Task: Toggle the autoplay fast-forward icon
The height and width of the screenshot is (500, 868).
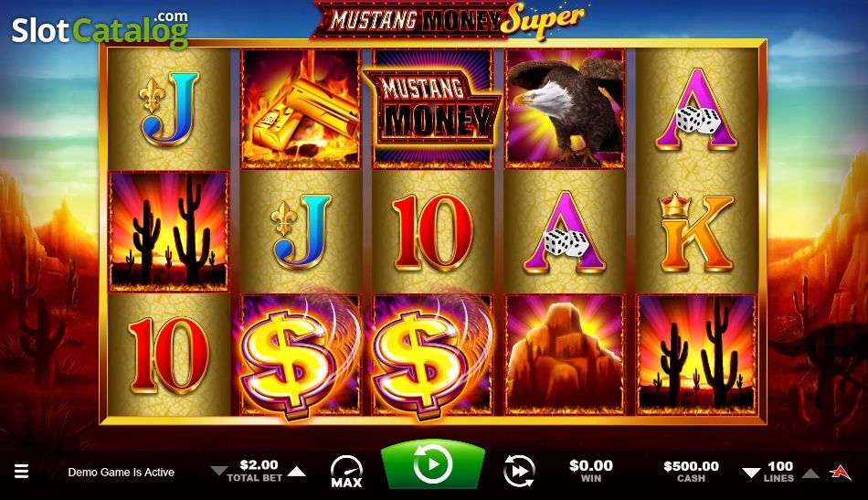Action: (519, 472)
